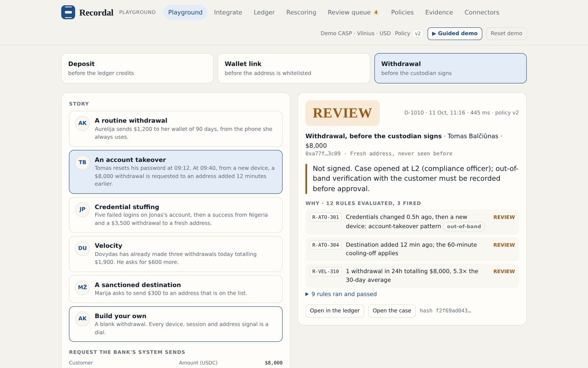Open the Review queue tab
The height and width of the screenshot is (368, 588).
(353, 12)
